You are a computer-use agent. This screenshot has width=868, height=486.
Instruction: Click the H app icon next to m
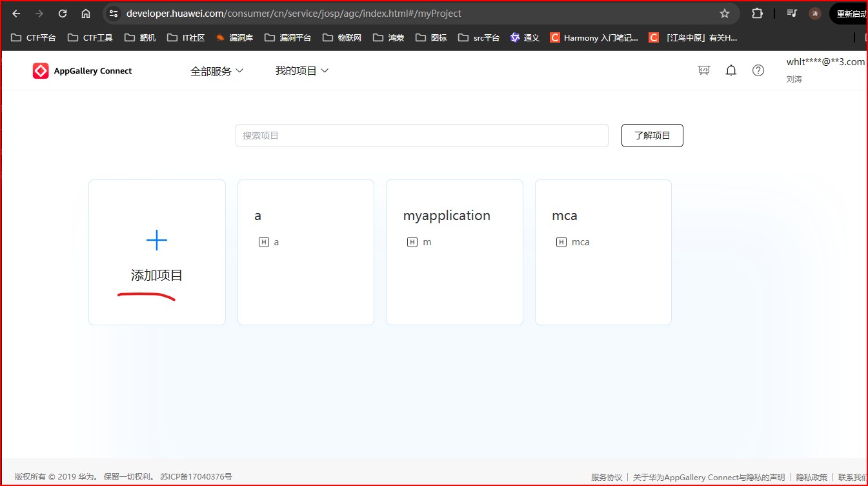pyautogui.click(x=412, y=242)
